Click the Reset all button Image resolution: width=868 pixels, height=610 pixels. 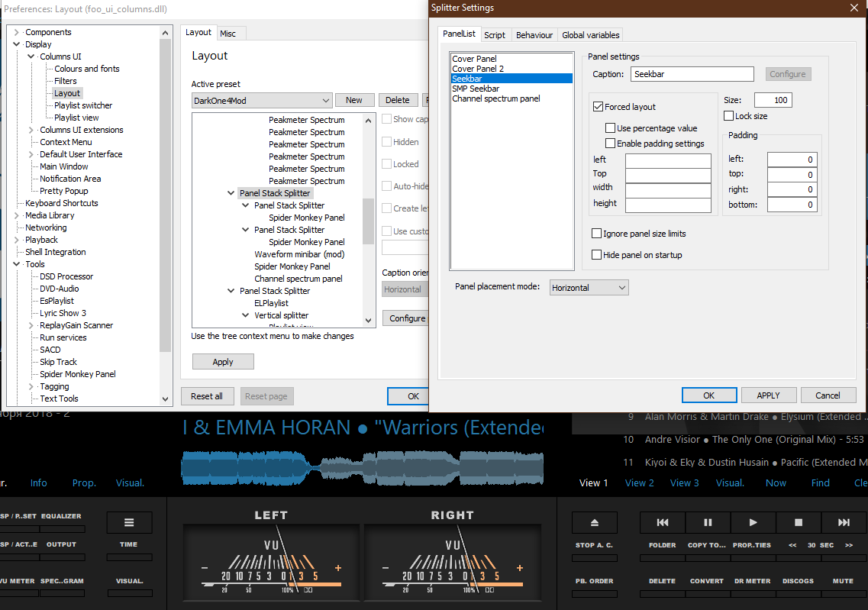click(x=207, y=396)
